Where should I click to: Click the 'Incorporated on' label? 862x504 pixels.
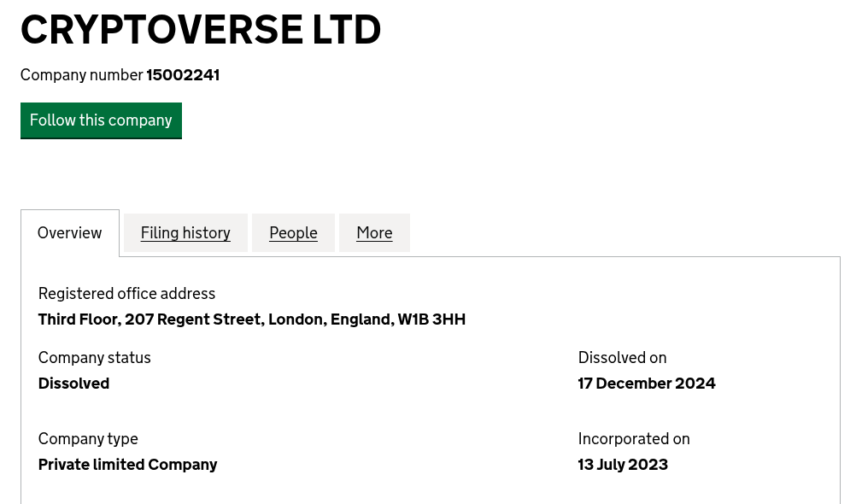634,439
